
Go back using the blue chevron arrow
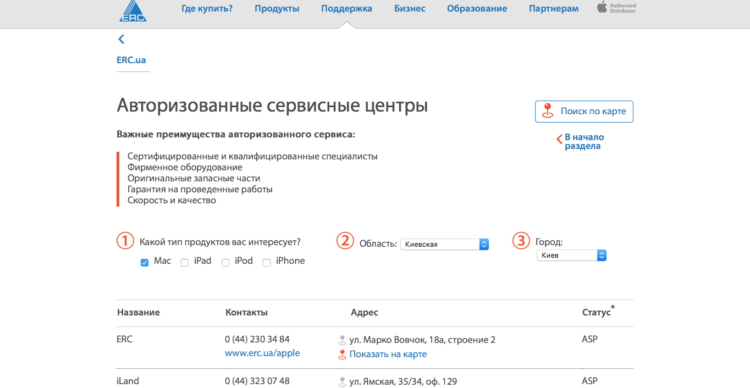pyautogui.click(x=121, y=39)
